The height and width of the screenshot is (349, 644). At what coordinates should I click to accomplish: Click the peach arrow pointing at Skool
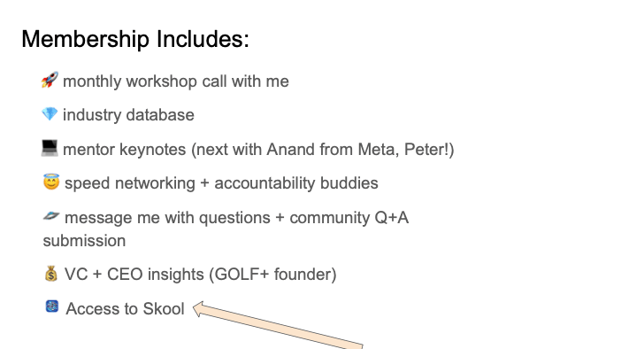(x=278, y=325)
